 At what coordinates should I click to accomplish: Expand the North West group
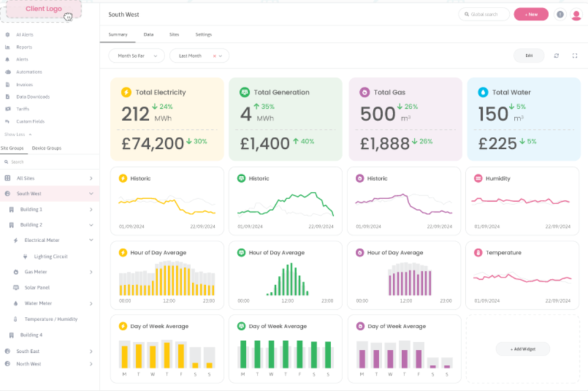coord(91,364)
